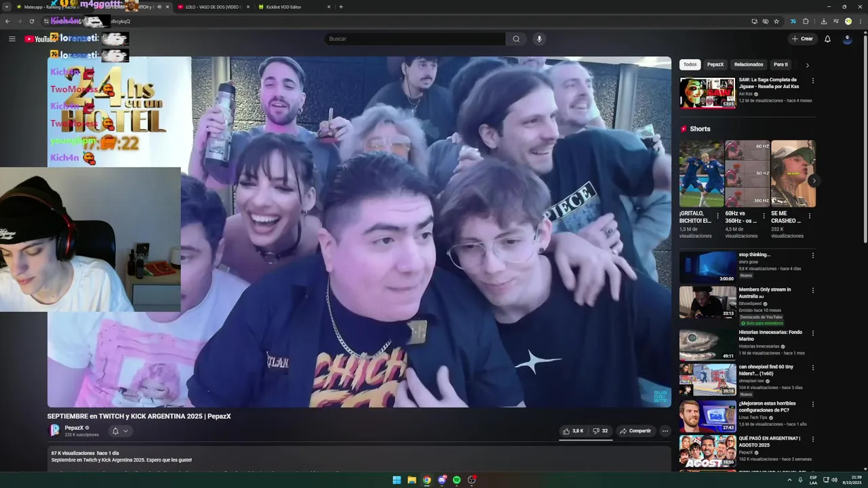Open PepazX channel name link
This screenshot has height=488, width=868.
coord(74,428)
